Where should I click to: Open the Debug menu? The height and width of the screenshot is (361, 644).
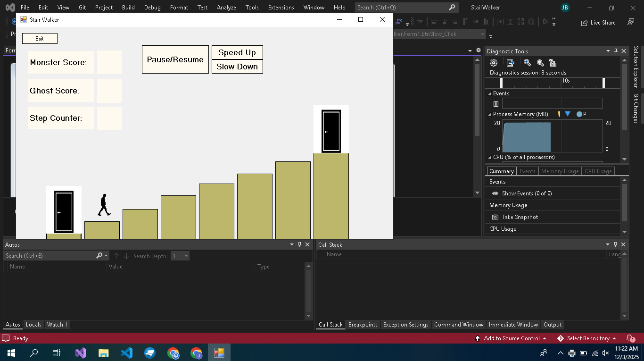coord(152,8)
